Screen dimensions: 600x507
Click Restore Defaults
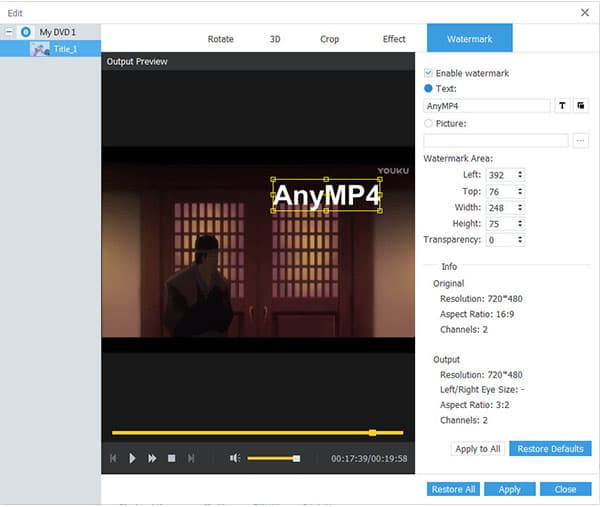550,449
